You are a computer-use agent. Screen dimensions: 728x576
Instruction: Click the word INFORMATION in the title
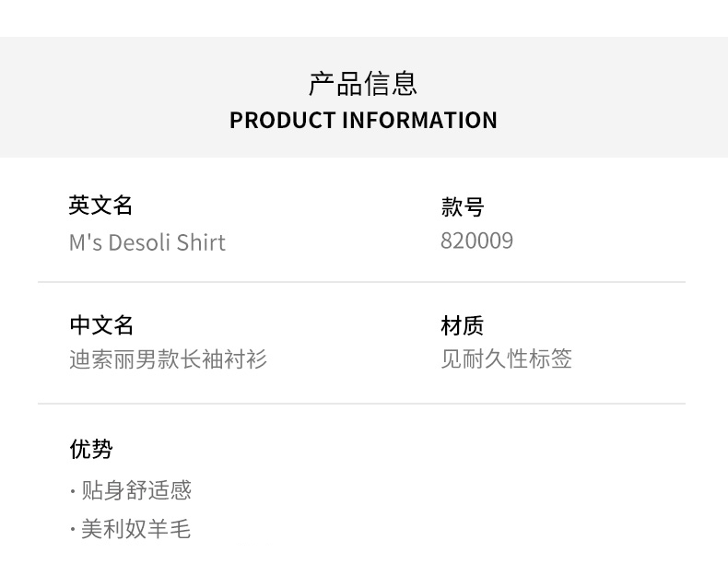click(x=419, y=120)
